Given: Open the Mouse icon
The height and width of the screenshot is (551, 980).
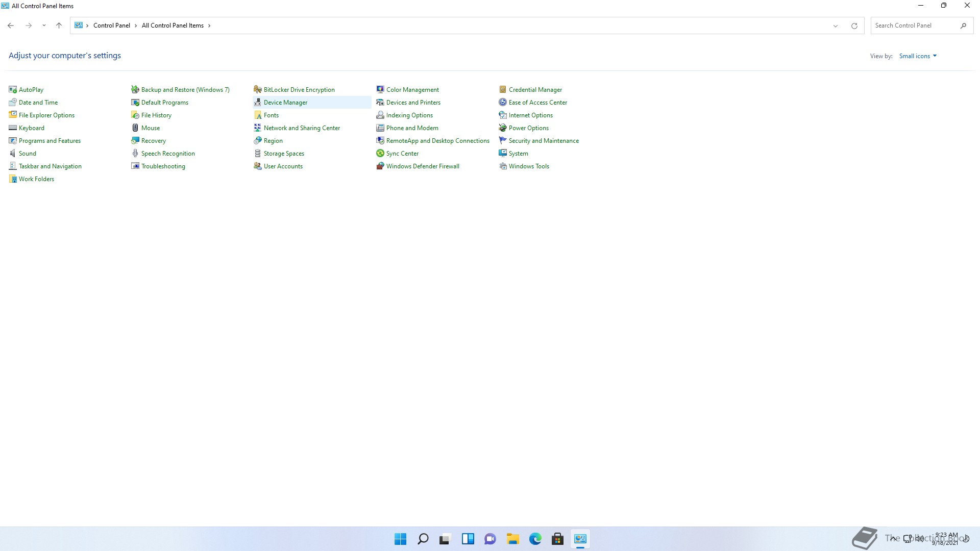Looking at the screenshot, I should 135,128.
